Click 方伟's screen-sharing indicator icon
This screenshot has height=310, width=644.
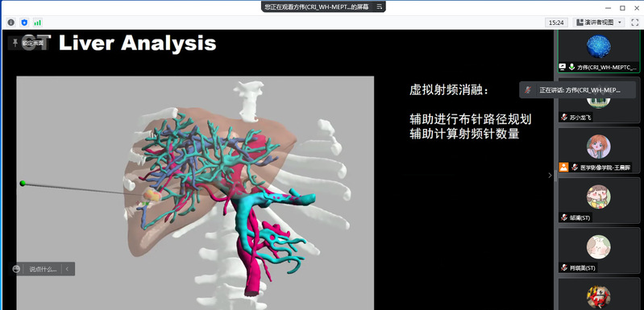click(x=563, y=67)
